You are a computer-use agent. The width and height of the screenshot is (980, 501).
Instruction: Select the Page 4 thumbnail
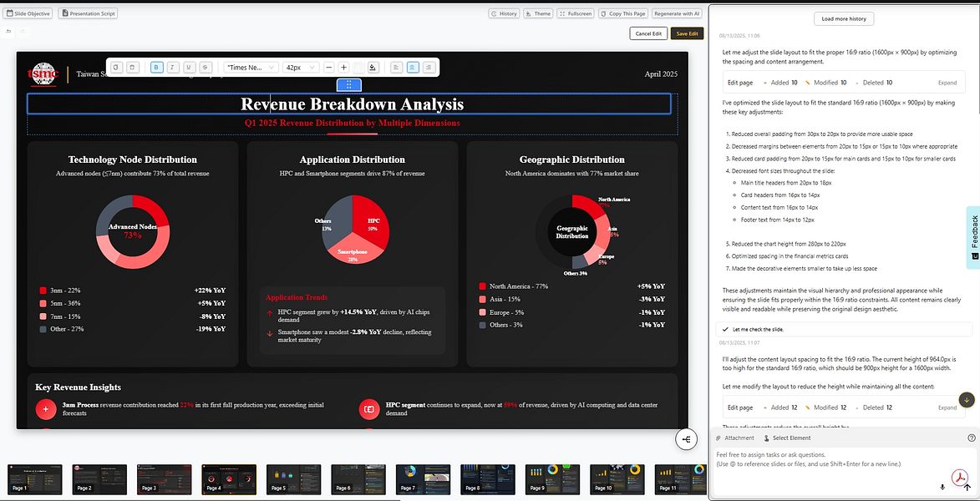pyautogui.click(x=229, y=479)
